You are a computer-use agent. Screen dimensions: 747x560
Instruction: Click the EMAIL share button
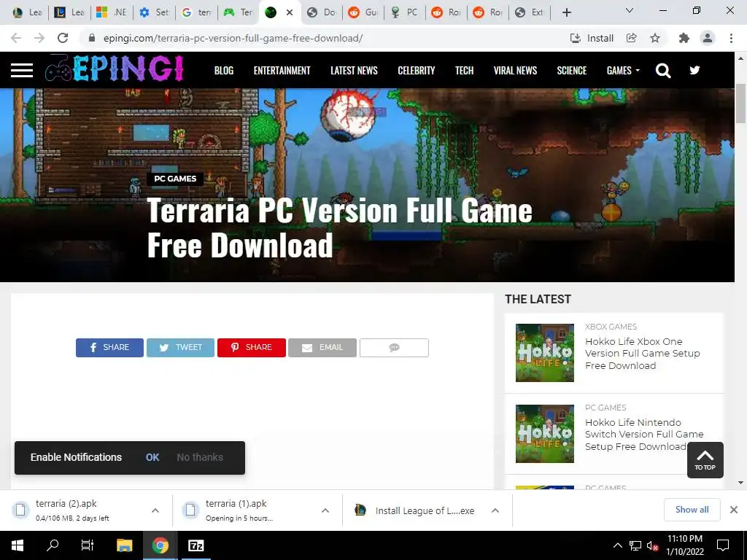[x=322, y=348]
